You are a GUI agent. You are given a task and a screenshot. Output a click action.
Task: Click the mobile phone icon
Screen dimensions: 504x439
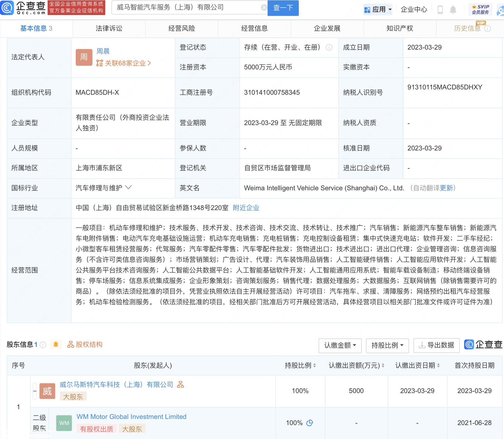[440, 10]
